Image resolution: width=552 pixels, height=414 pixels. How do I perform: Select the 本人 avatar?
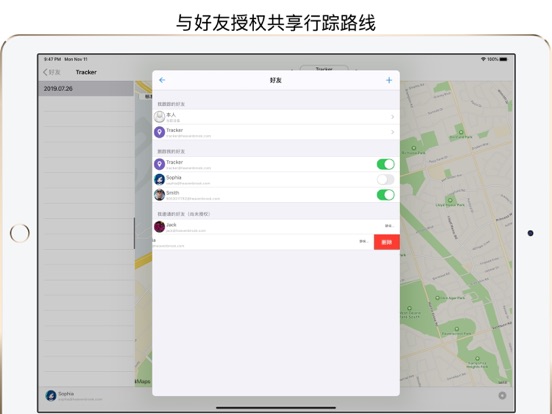click(159, 117)
